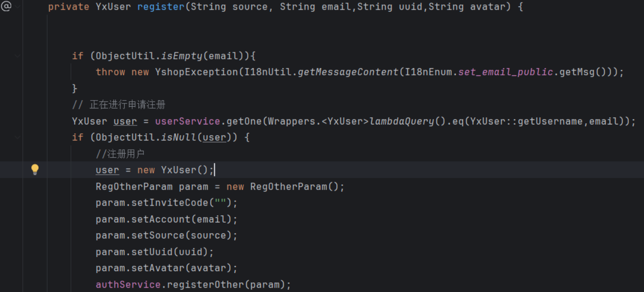
Task: Click the lambdaQuery method call
Action: coord(402,121)
